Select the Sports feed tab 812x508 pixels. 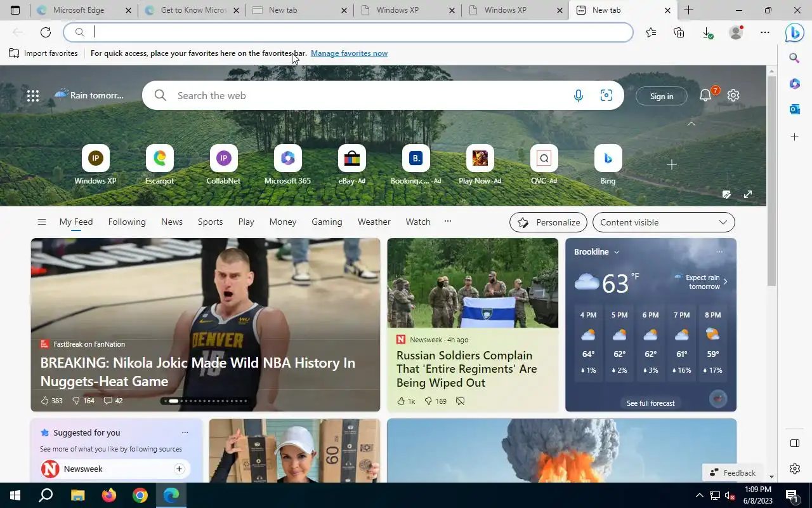[x=210, y=222]
